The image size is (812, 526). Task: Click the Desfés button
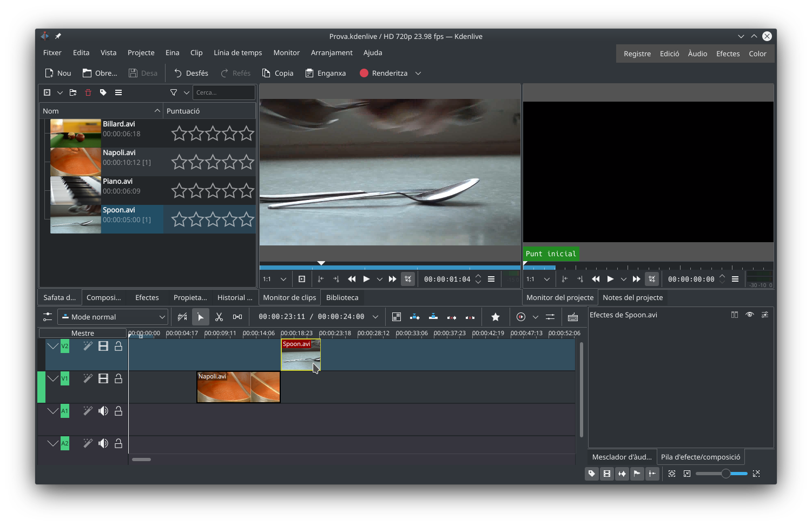click(x=191, y=74)
